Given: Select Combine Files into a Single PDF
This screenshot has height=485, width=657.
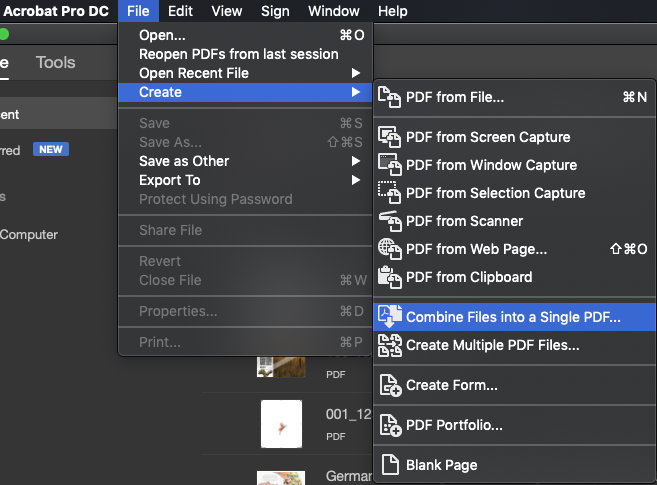Looking at the screenshot, I should 514,317.
